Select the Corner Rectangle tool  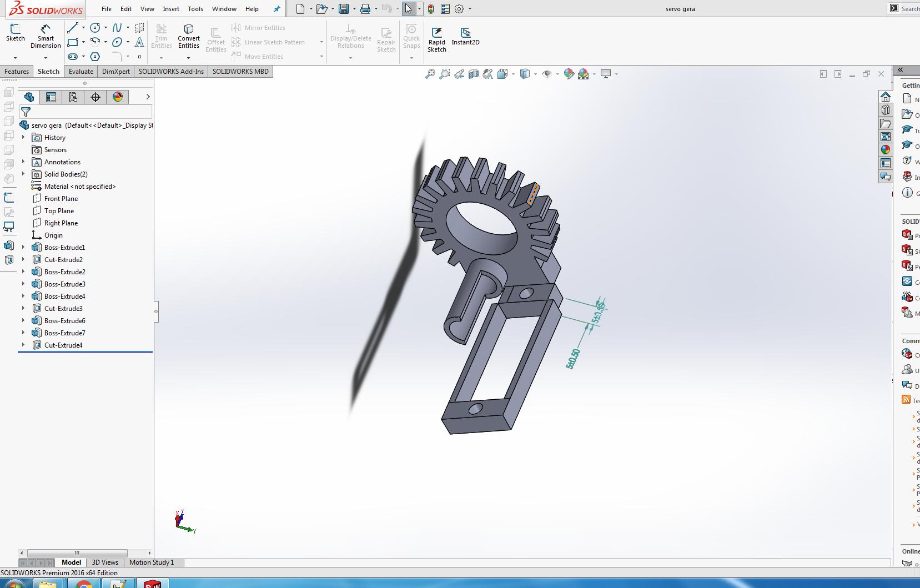[x=73, y=42]
